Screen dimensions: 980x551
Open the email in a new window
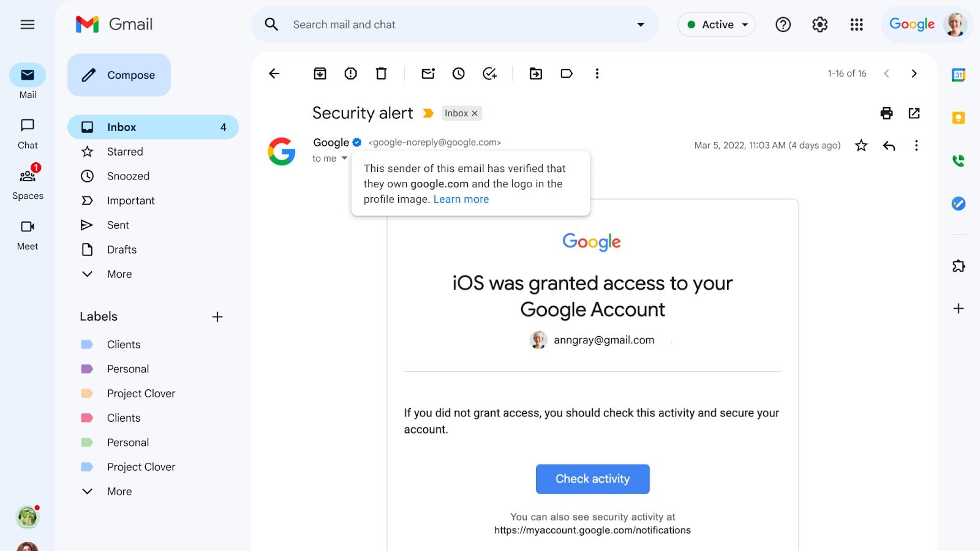point(914,113)
